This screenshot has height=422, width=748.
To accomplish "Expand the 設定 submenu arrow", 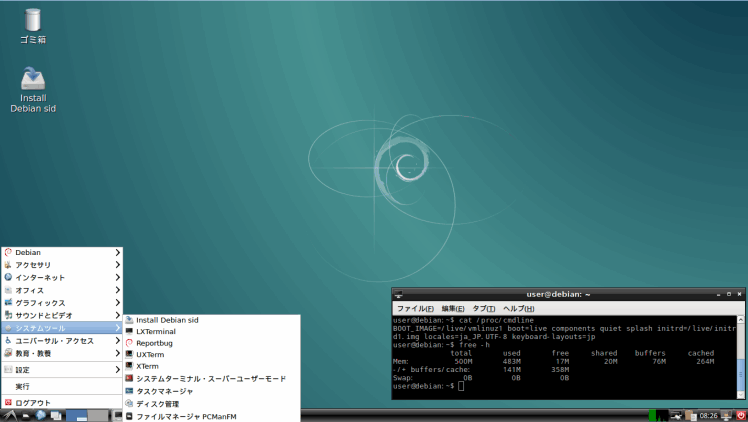I will [x=117, y=370].
